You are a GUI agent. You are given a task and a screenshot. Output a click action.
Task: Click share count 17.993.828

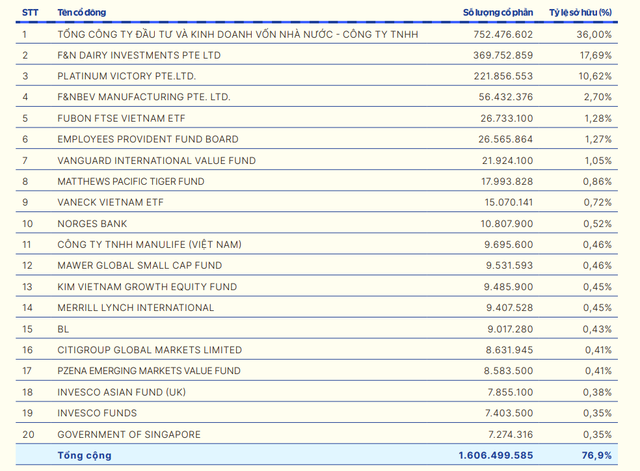tap(507, 181)
